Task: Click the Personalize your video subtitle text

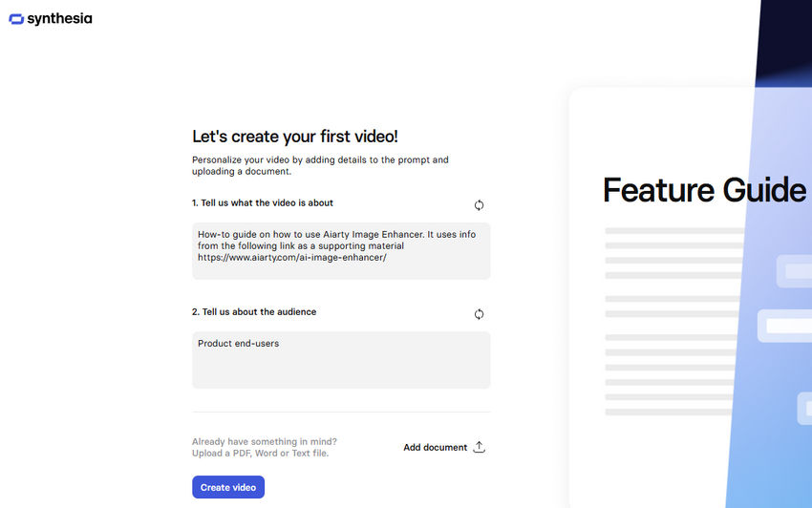Action: coord(320,166)
